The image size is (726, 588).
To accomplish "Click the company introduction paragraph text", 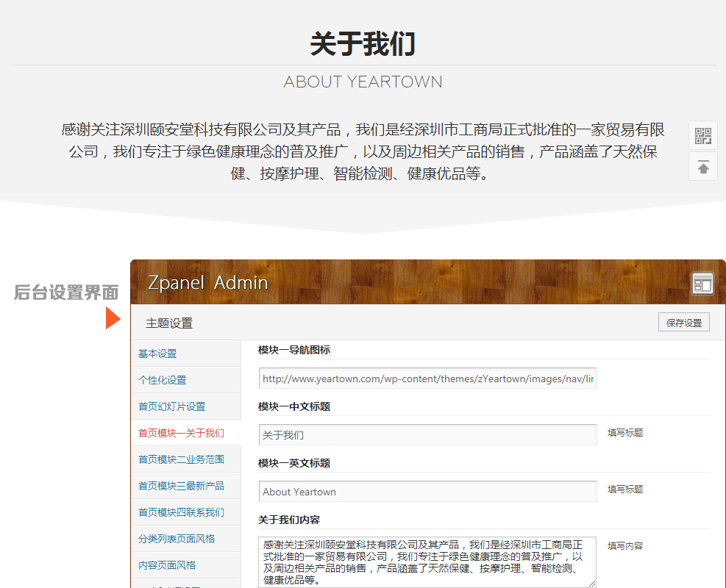I will 363,151.
